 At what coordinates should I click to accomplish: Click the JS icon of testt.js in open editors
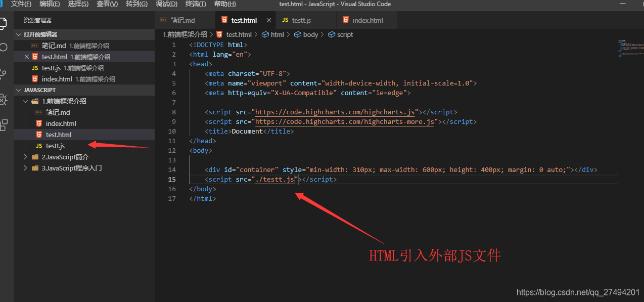[35, 68]
